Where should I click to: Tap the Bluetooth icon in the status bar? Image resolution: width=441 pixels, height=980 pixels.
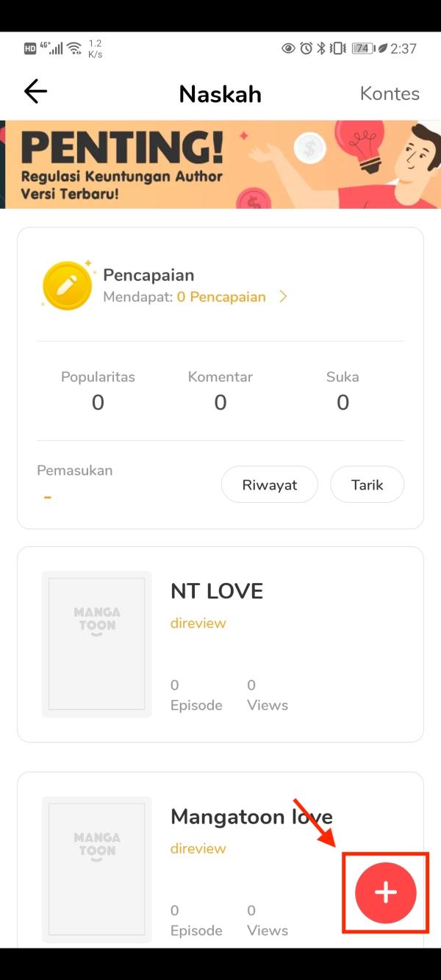coord(323,47)
